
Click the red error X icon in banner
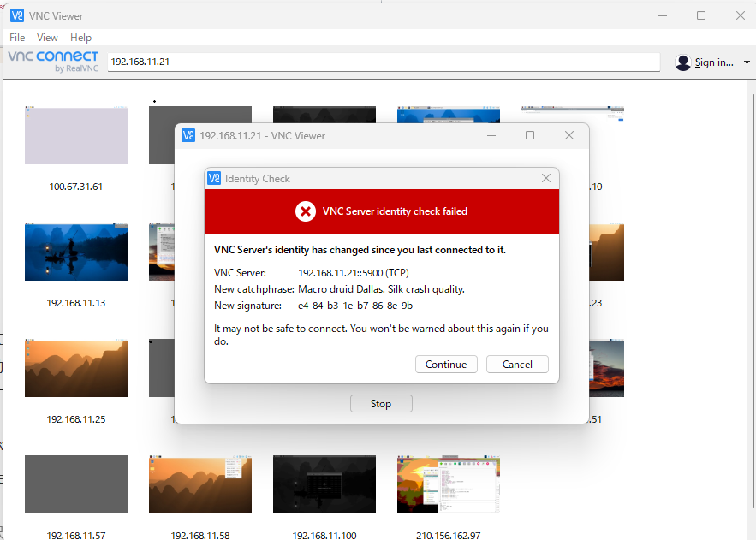tap(306, 211)
